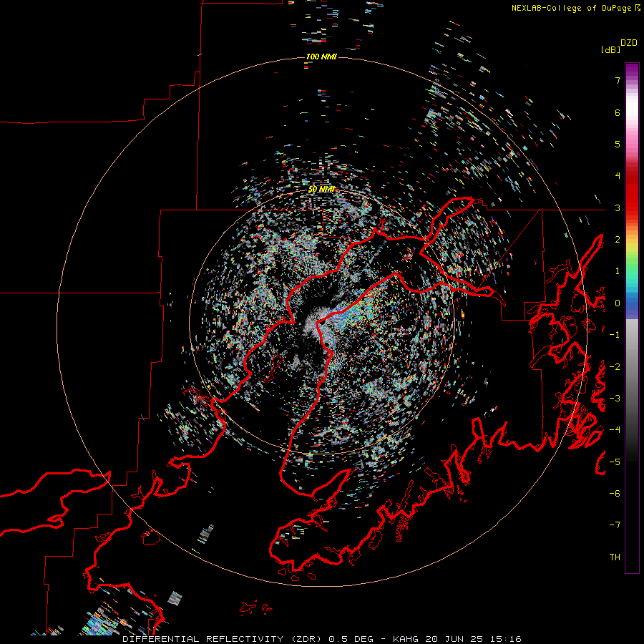Image resolution: width=644 pixels, height=644 pixels.
Task: Click the 5 value on color scale
Action: pos(618,144)
